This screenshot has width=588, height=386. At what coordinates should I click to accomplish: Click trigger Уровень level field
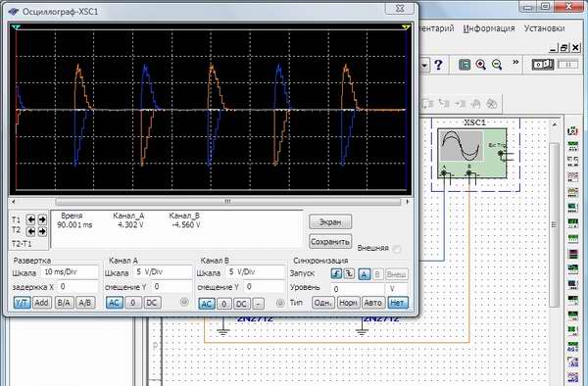click(358, 289)
